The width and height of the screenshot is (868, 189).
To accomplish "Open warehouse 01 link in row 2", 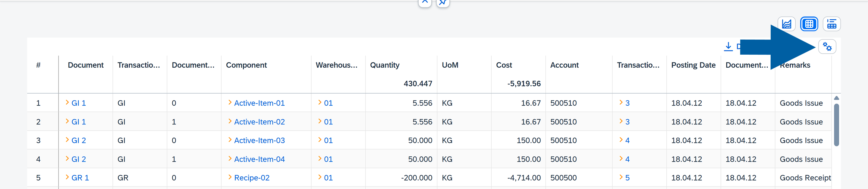I will (x=328, y=122).
